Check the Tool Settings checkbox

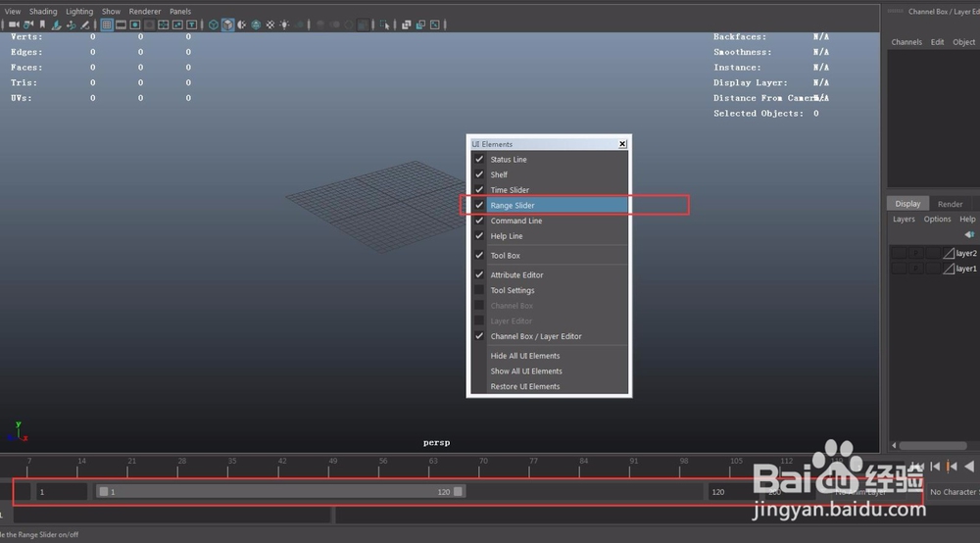tap(479, 290)
